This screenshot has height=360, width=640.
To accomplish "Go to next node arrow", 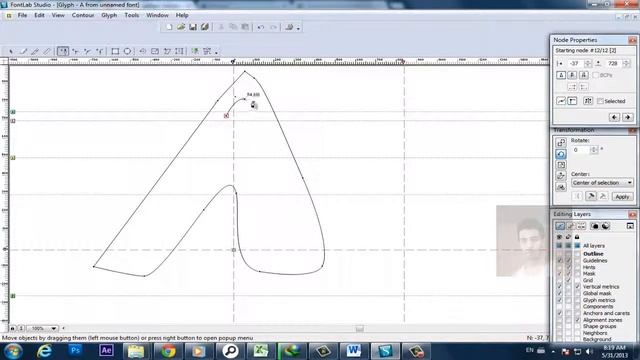I will pyautogui.click(x=628, y=118).
